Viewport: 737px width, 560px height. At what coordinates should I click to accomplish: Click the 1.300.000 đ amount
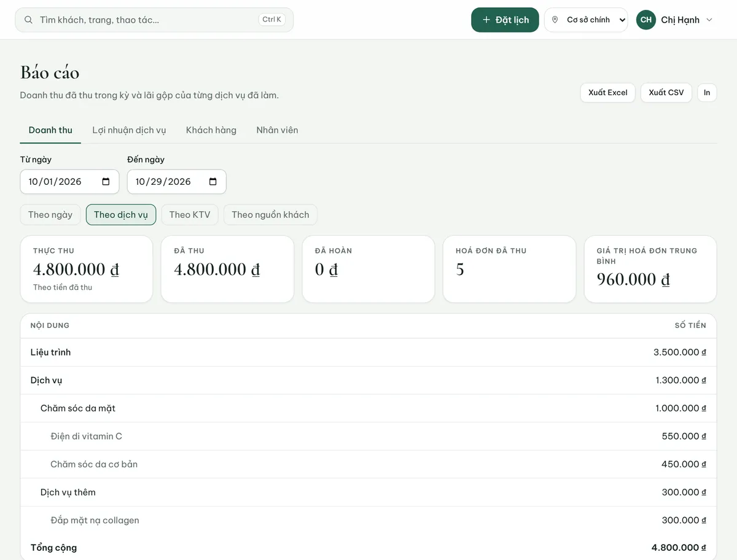tap(681, 381)
